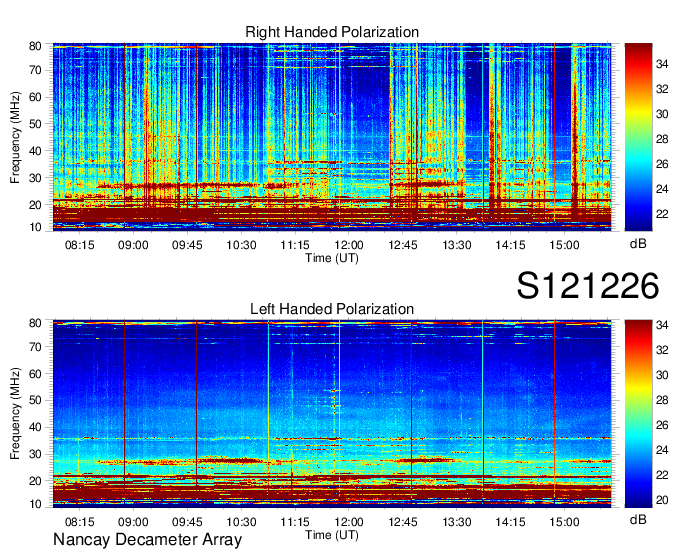Click the 09:45 time tick under Right Handed plot
Screen dimensions: 680x552
pos(187,245)
